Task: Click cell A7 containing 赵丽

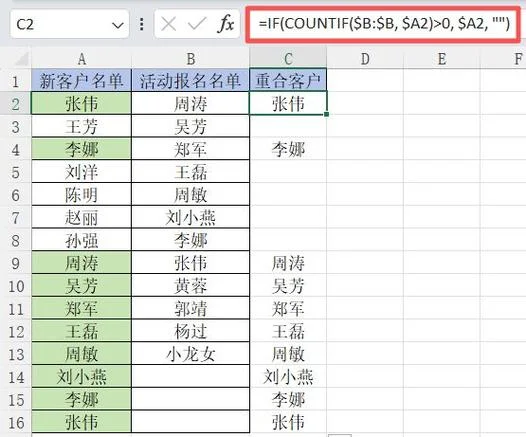Action: [82, 218]
